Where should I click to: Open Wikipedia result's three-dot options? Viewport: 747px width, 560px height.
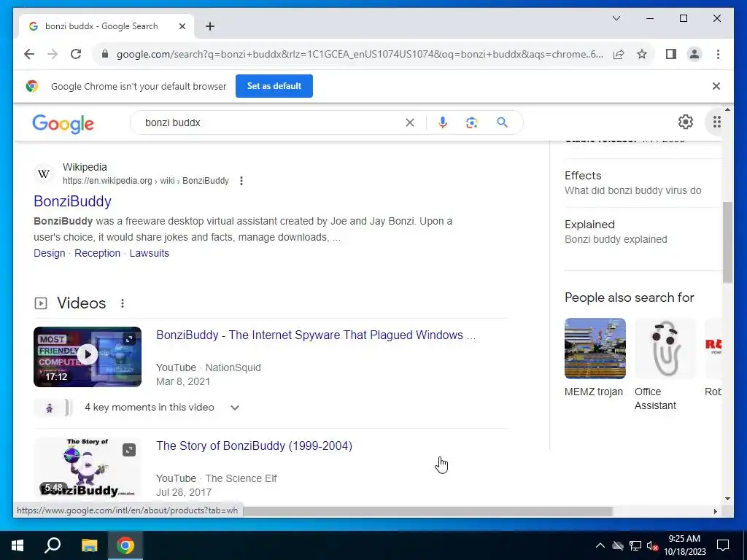[x=241, y=181]
